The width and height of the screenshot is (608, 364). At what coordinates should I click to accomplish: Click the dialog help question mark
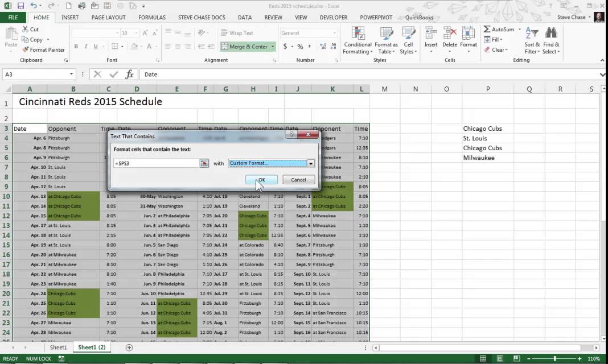291,134
